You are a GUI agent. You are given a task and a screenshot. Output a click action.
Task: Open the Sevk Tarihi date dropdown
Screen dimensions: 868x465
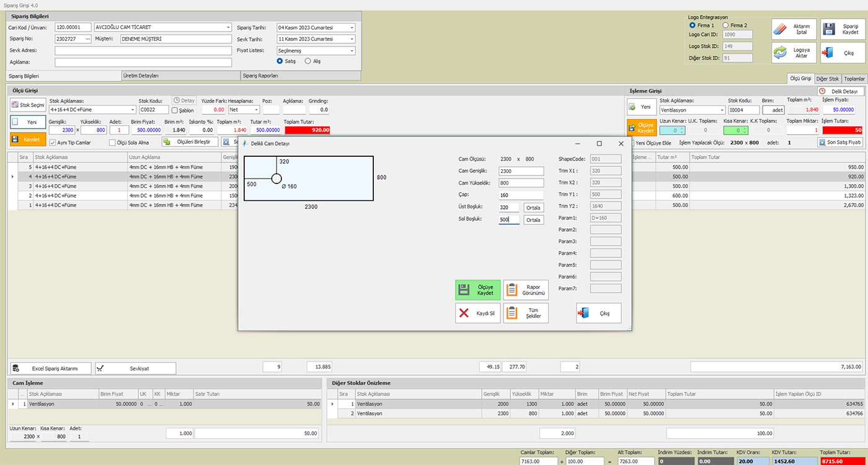point(352,39)
